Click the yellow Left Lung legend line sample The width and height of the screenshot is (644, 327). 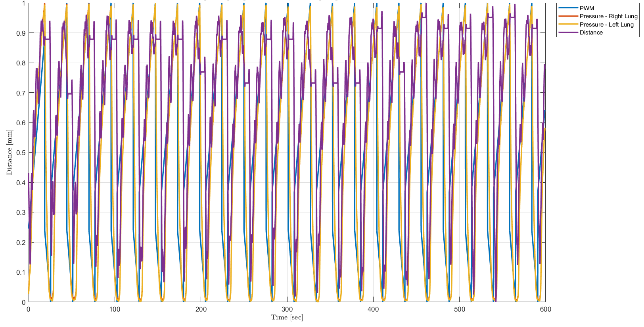pos(568,24)
